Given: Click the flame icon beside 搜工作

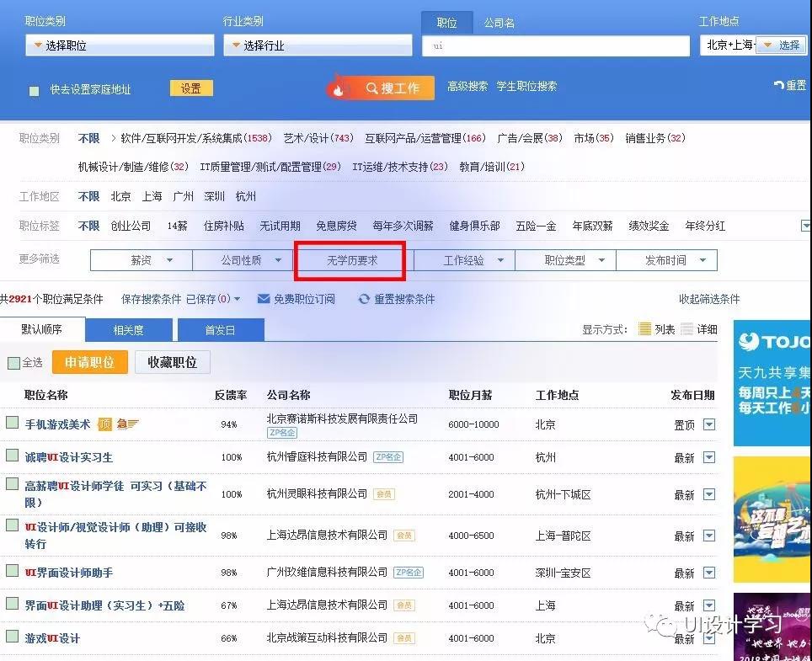Looking at the screenshot, I should tap(339, 88).
